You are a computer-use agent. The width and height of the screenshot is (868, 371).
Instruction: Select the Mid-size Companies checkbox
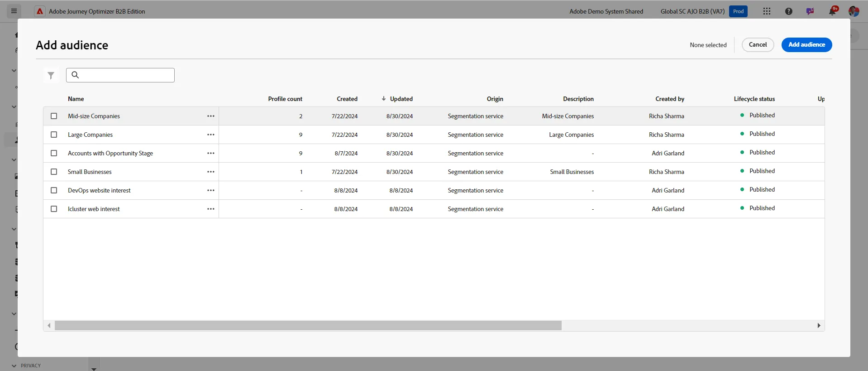click(x=54, y=116)
